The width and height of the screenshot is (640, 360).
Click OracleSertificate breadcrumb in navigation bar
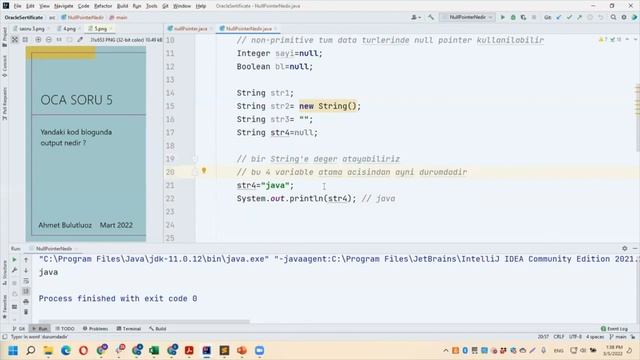24,18
